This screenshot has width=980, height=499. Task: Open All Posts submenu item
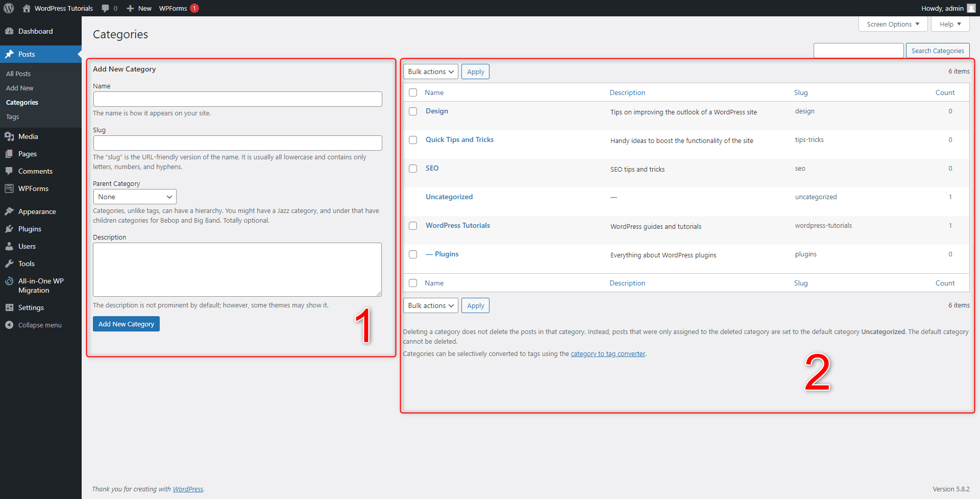tap(18, 74)
